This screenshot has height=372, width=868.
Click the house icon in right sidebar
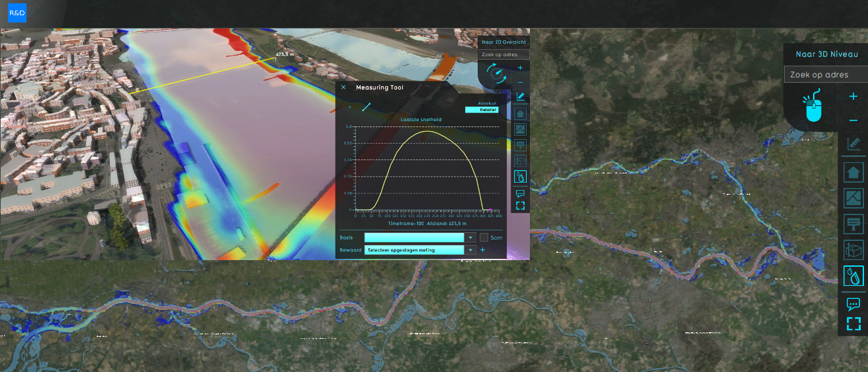click(x=853, y=173)
